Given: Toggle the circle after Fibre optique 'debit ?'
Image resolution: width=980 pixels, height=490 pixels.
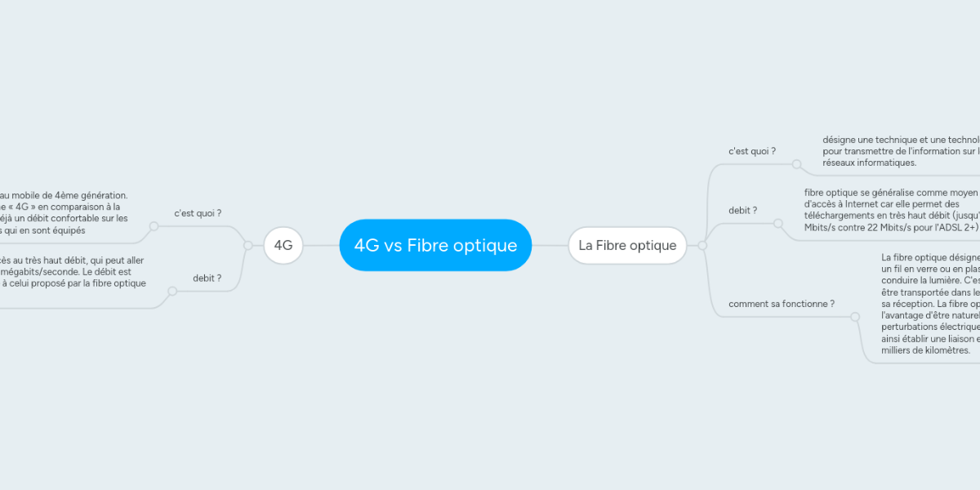Looking at the screenshot, I should coord(778,223).
